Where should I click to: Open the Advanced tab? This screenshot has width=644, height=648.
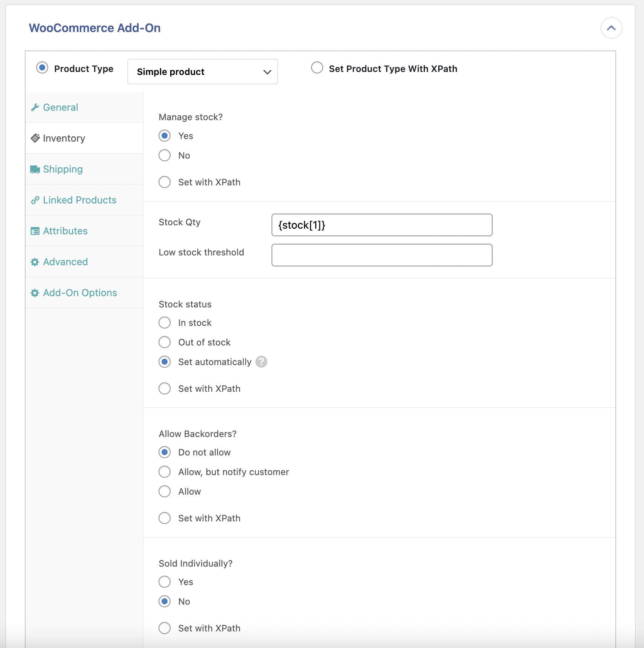(84, 262)
